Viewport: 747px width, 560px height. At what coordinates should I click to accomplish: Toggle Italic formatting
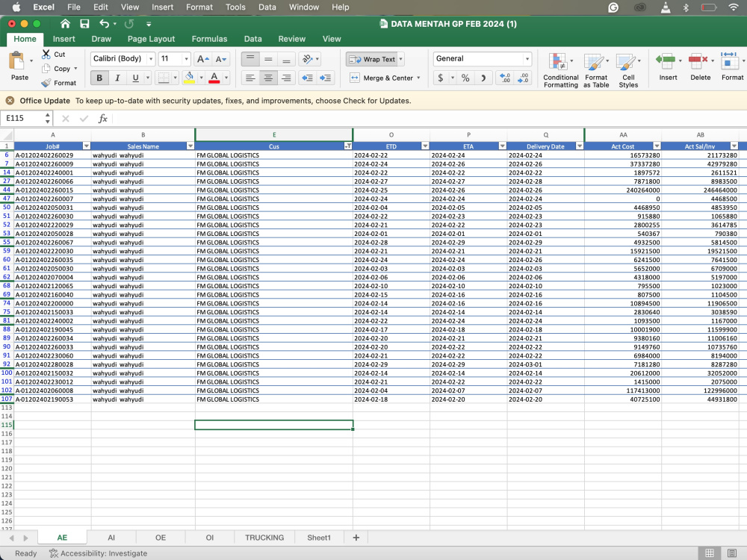pos(117,78)
